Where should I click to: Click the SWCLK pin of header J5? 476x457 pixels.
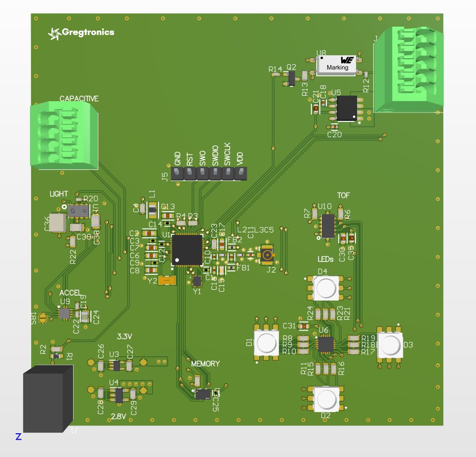[228, 174]
